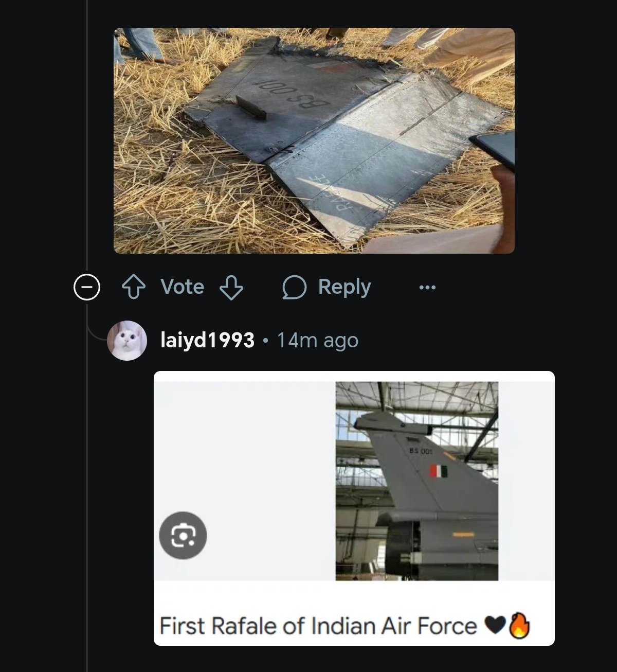This screenshot has width=617, height=672.
Task: Click the Google Lens search icon
Action: pos(183,536)
